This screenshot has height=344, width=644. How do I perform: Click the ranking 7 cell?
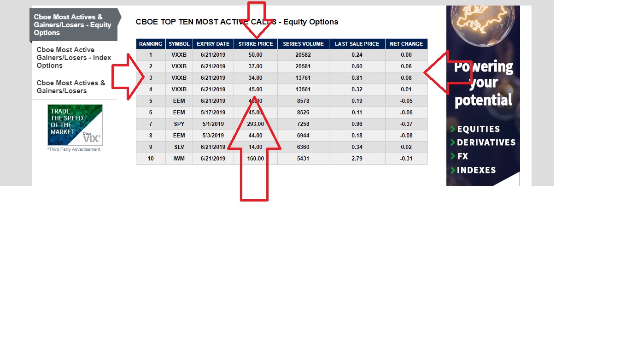coord(151,124)
